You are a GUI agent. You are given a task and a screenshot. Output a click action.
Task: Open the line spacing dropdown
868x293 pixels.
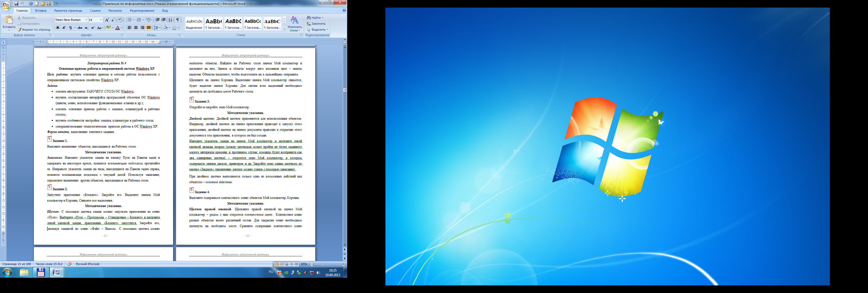point(157,28)
